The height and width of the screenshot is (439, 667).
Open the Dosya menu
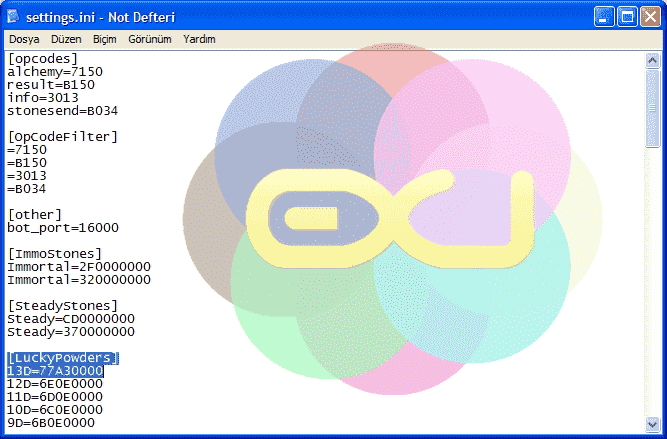pyautogui.click(x=24, y=39)
